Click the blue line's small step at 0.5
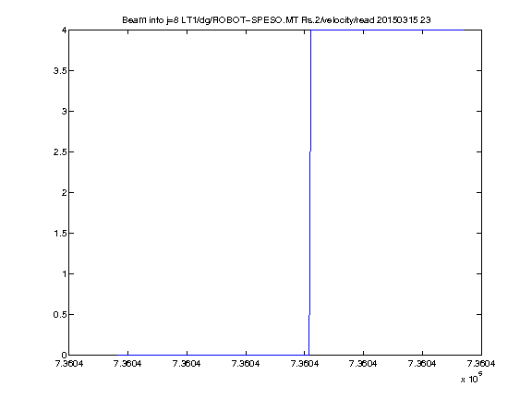 point(309,315)
